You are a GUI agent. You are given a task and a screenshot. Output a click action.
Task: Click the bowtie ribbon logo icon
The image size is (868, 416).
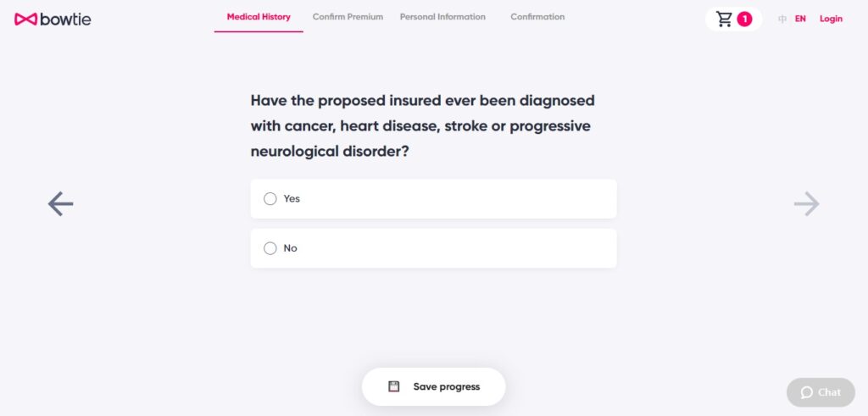[x=26, y=19]
